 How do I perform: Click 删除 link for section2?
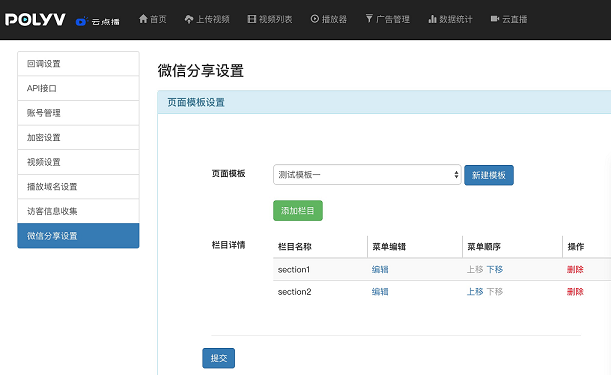[575, 292]
